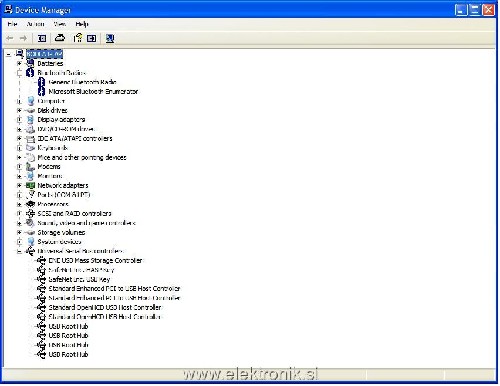Expand the SCSI and RAID controllers node
This screenshot has width=500, height=386.
[x=19, y=213]
